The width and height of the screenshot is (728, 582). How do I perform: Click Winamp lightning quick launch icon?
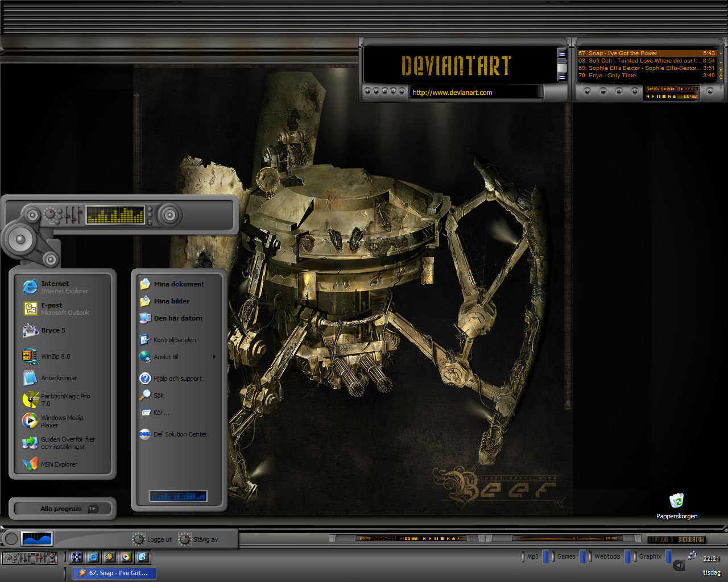(109, 557)
